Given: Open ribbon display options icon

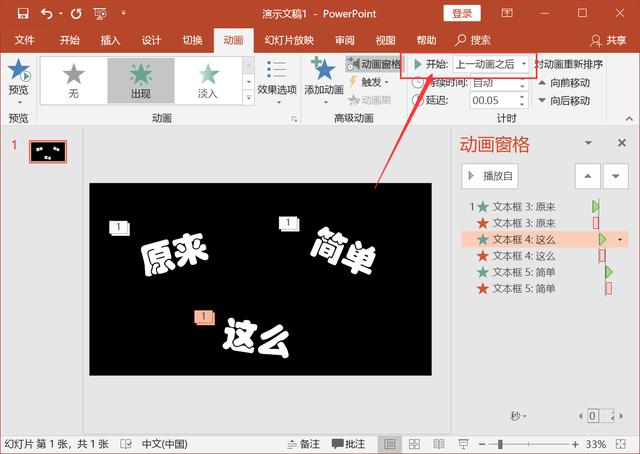Looking at the screenshot, I should point(507,13).
